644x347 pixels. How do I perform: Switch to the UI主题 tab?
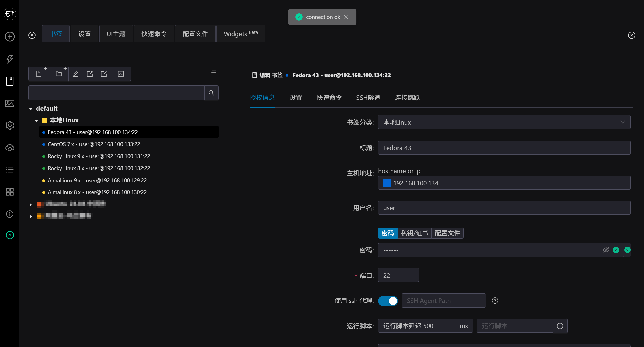pyautogui.click(x=116, y=34)
